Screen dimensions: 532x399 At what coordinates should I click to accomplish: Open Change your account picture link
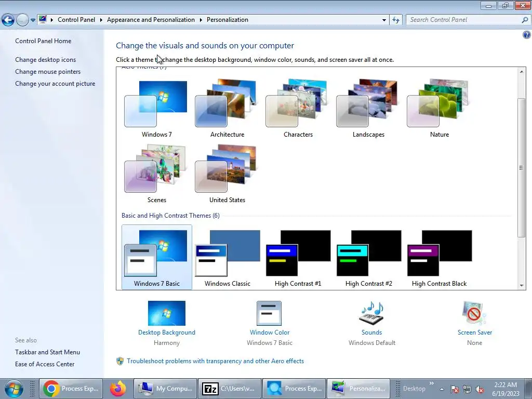click(55, 84)
